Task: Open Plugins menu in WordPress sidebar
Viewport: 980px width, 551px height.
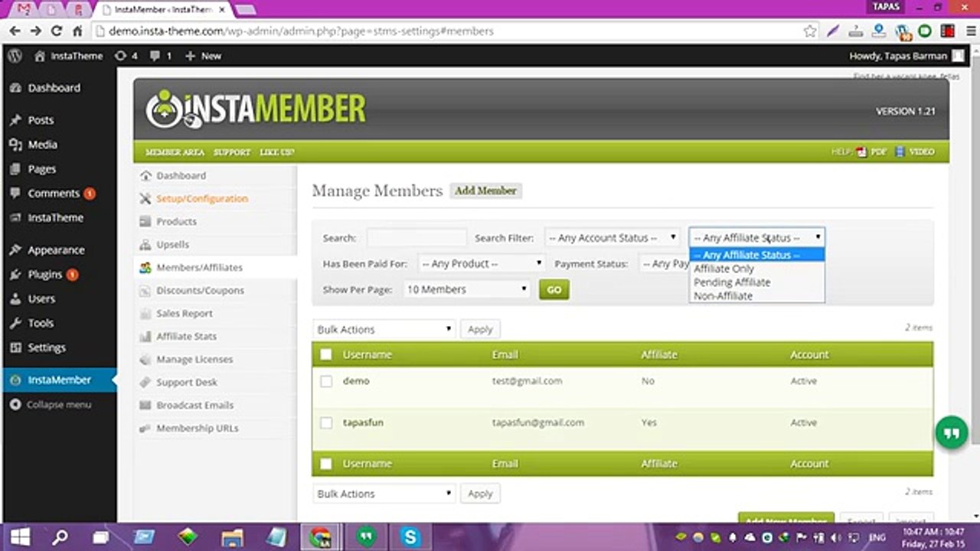Action: pyautogui.click(x=44, y=275)
